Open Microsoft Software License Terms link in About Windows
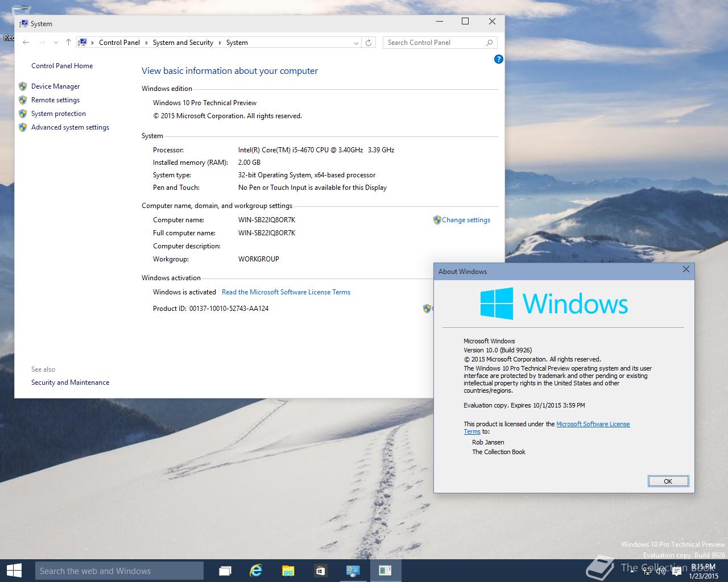The image size is (728, 582). pos(593,424)
